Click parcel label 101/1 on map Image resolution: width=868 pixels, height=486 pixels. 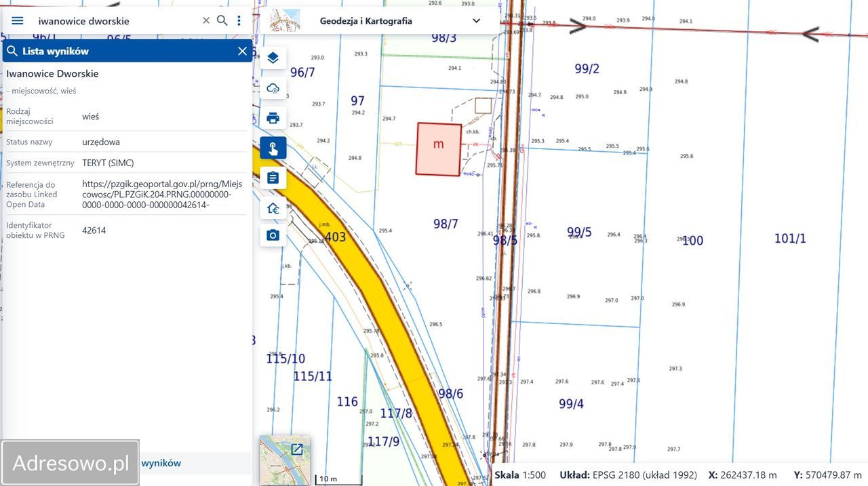790,238
